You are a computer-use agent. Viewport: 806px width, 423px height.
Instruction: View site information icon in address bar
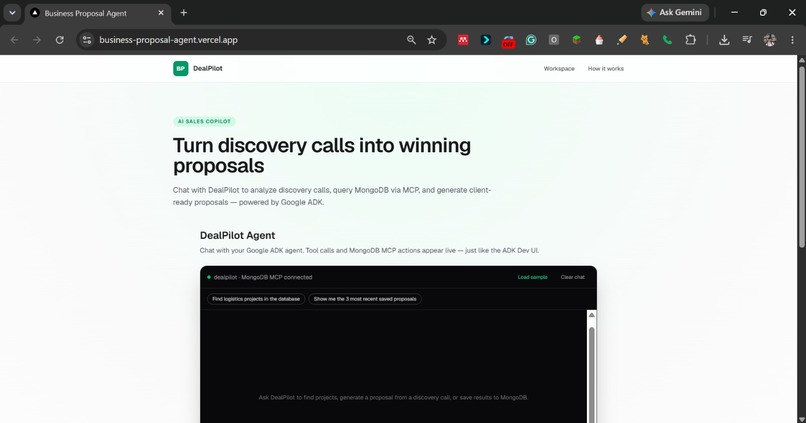87,40
